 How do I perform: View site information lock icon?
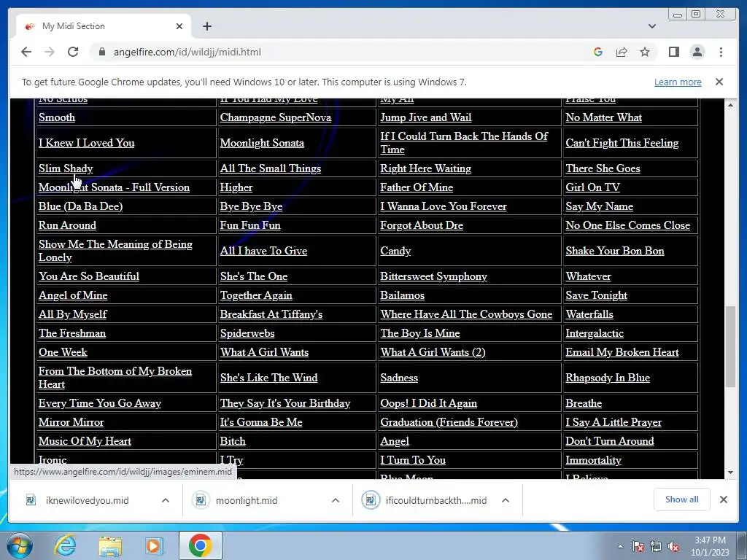102,52
